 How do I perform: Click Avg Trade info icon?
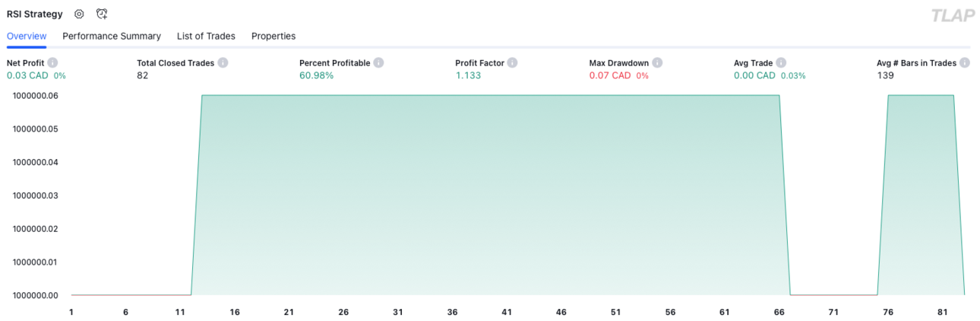click(781, 63)
